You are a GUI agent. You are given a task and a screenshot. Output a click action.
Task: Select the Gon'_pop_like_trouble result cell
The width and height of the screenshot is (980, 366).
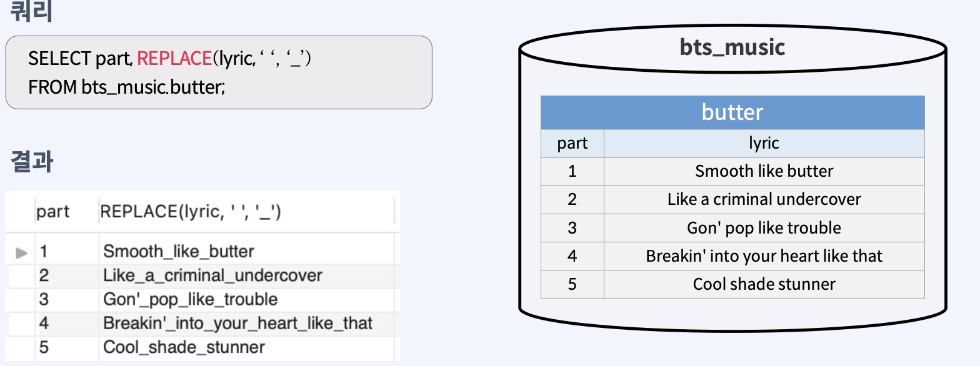pos(190,299)
